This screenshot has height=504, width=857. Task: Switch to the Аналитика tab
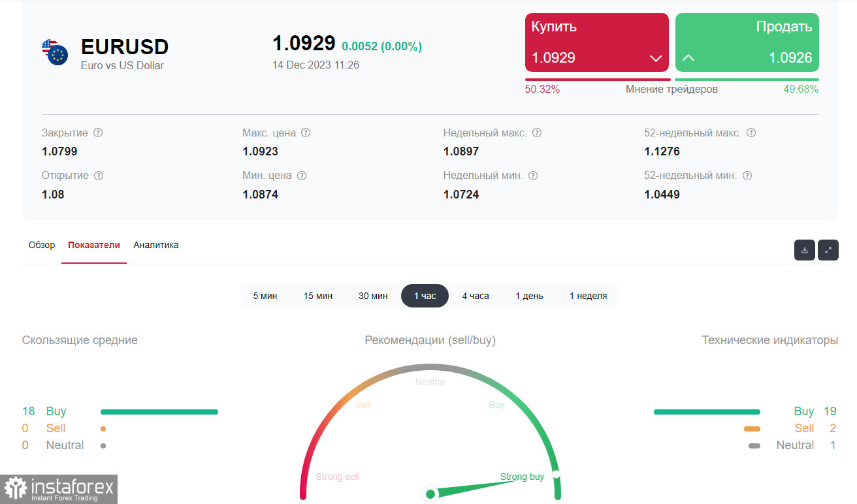[x=156, y=245]
